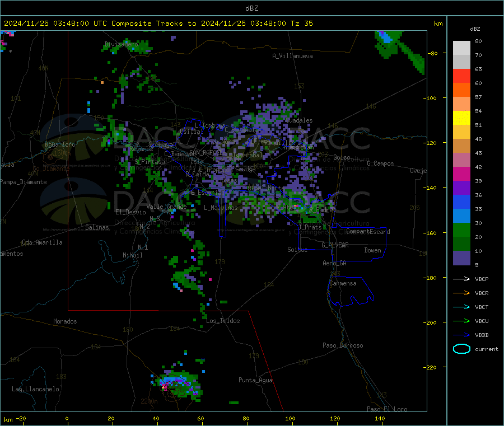Click the 'Guadales' map label
504x426 pixels.
[x=299, y=120]
